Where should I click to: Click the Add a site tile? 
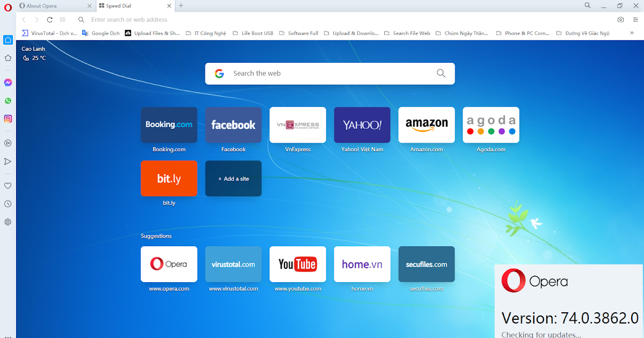tap(233, 178)
